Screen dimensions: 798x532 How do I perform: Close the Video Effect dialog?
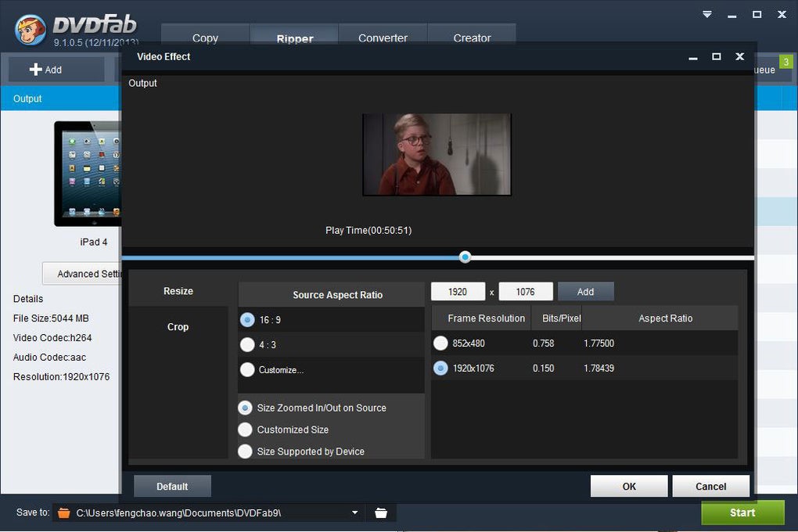pos(740,56)
